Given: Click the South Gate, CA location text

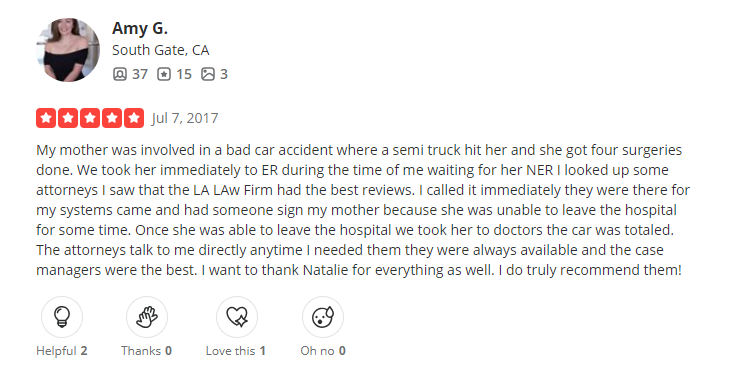Looking at the screenshot, I should [x=161, y=50].
